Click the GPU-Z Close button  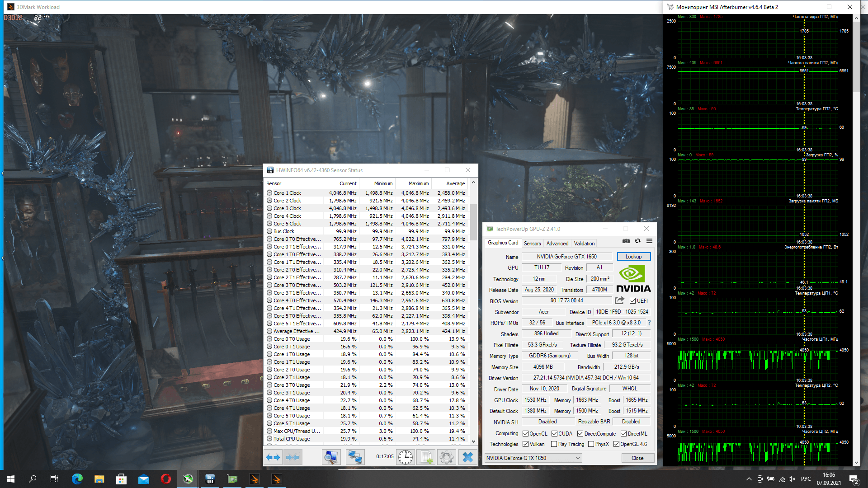[637, 458]
